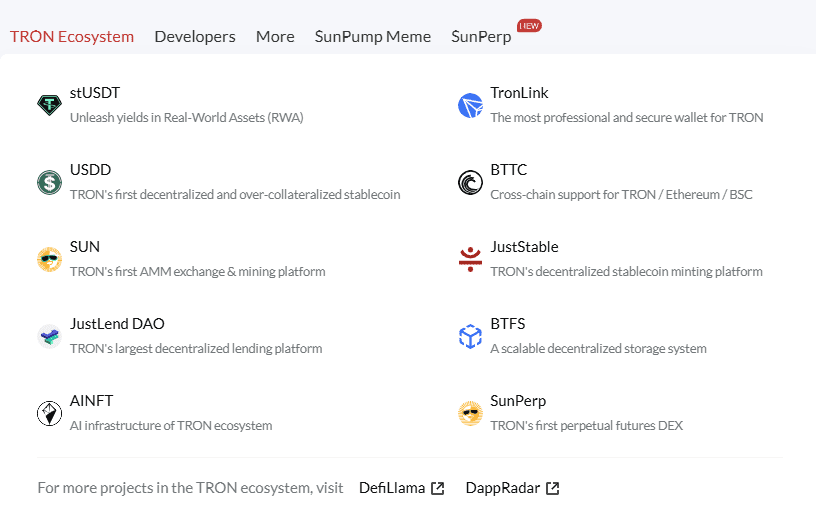The image size is (816, 514).
Task: Click the SUN sunglasses icon
Action: click(50, 259)
